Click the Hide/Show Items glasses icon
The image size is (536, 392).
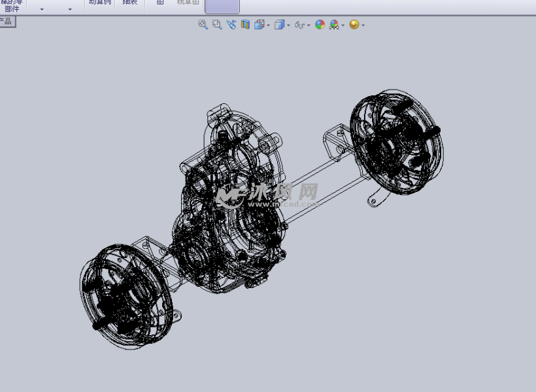click(299, 25)
